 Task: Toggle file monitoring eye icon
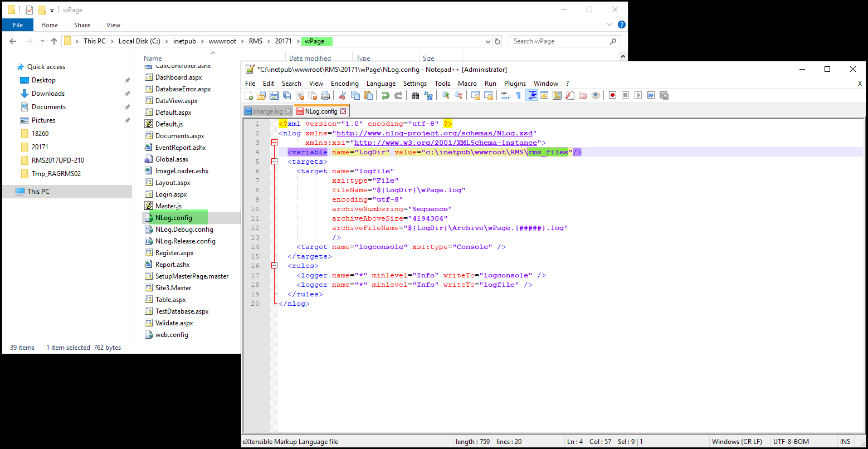pyautogui.click(x=596, y=95)
